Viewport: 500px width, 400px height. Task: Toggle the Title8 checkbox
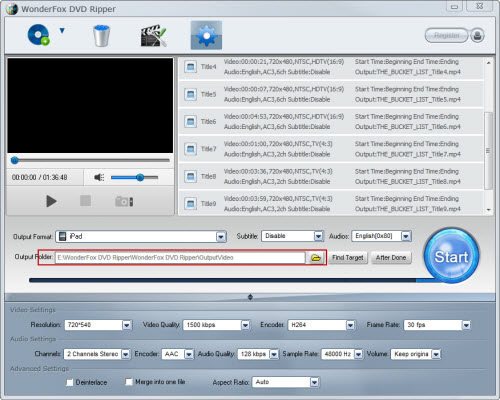[x=191, y=176]
